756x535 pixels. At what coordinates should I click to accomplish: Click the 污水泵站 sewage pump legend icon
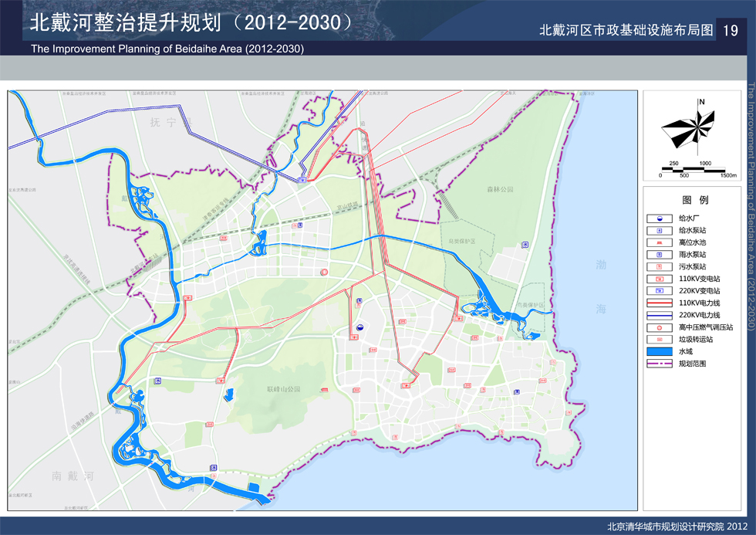point(660,266)
